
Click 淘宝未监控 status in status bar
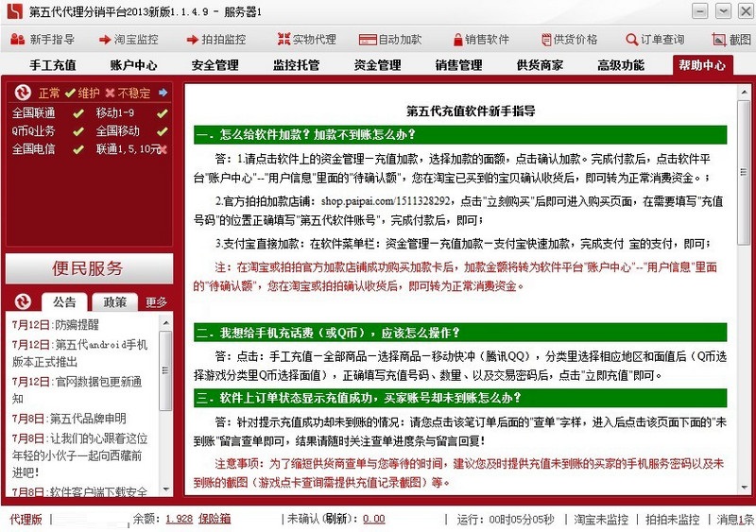[x=601, y=520]
